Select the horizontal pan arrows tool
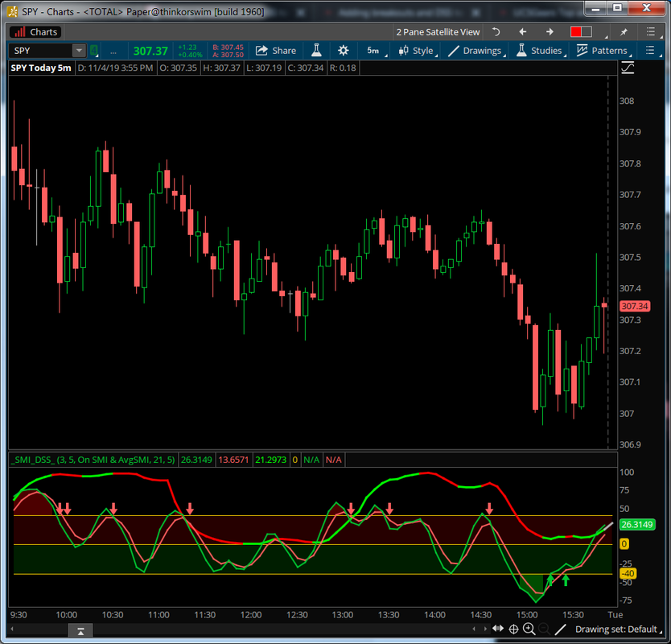671x644 pixels. 498,629
